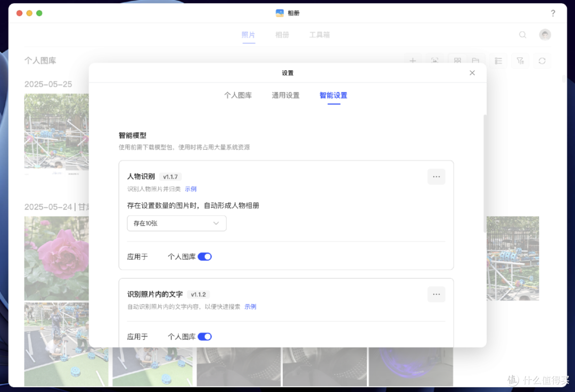Select the 智能设置 tab

tap(333, 95)
